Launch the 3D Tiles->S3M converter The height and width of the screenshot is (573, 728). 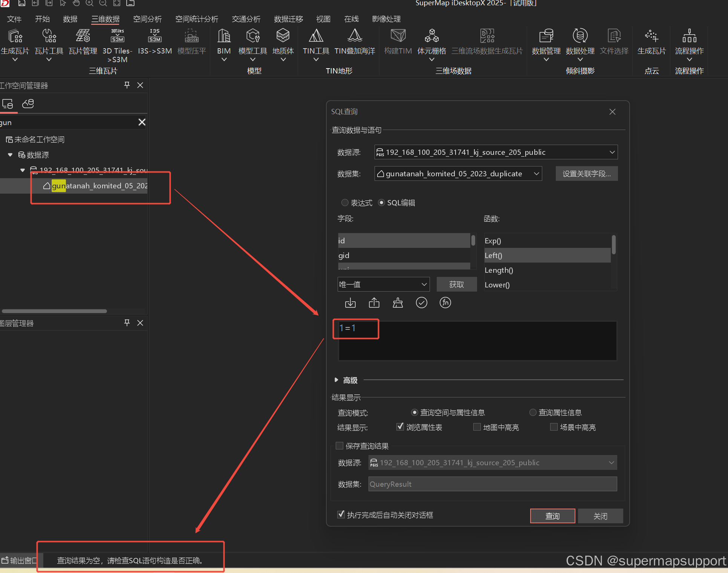tap(117, 36)
